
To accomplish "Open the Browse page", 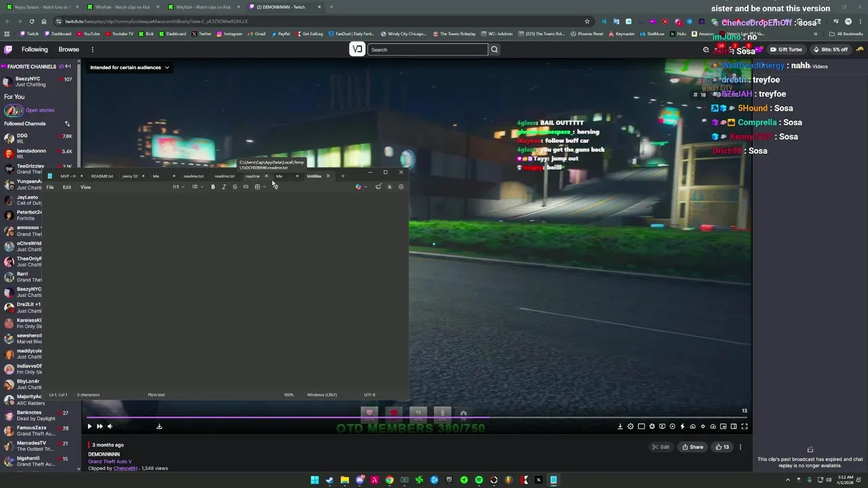I will coord(68,49).
